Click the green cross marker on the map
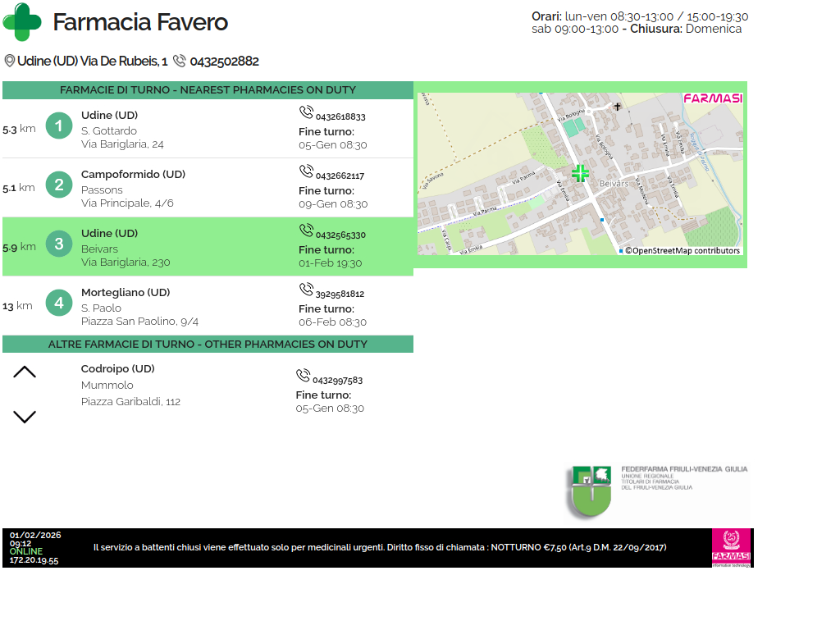 point(580,173)
